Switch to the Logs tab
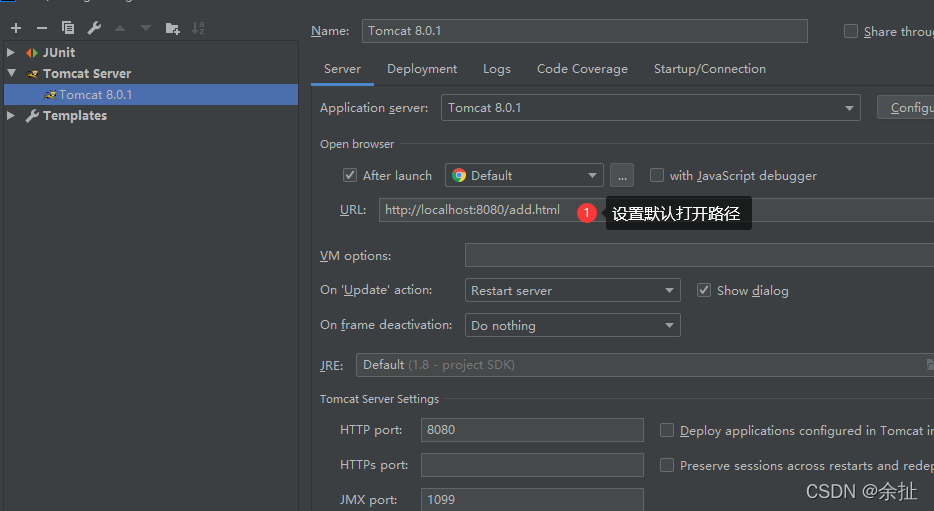Viewport: 934px width, 511px height. [497, 69]
